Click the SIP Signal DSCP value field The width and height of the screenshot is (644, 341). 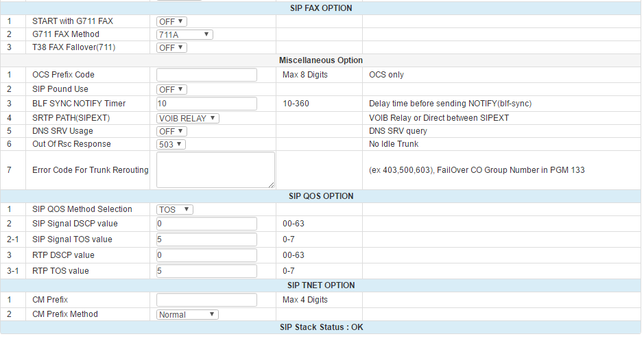point(206,224)
